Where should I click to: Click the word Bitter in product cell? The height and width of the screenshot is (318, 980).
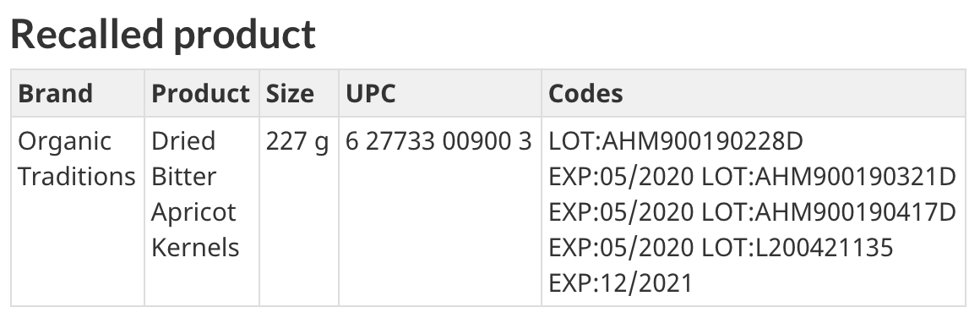184,177
